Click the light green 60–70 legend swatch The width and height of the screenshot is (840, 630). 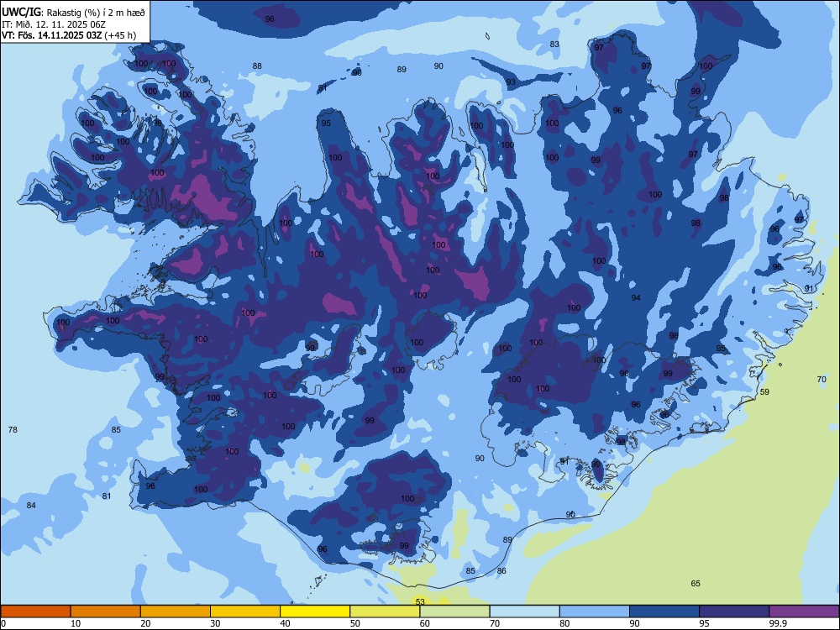(x=454, y=612)
